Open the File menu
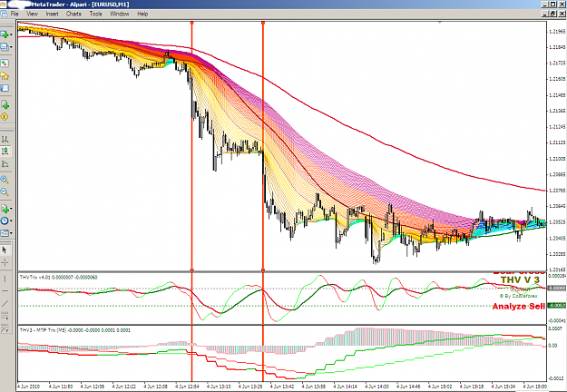 (15, 14)
